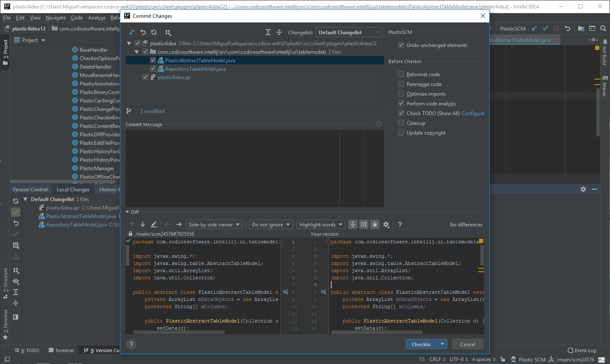Open commit message history clock icon
The width and height of the screenshot is (610, 364).
tap(379, 124)
